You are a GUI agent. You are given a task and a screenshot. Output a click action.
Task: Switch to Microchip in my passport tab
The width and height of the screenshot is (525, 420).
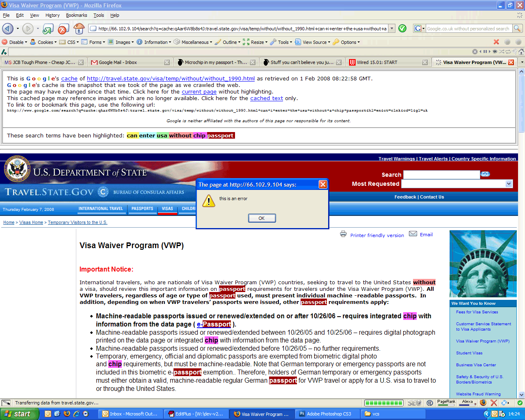[216, 62]
